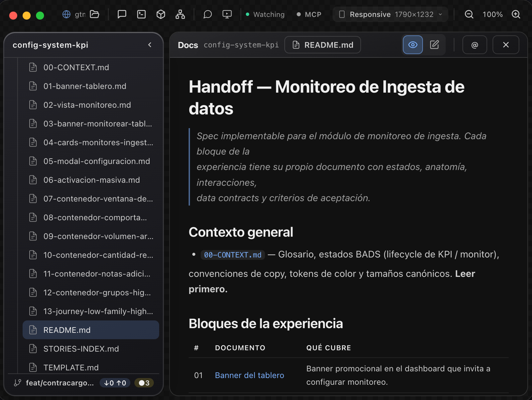Click the chat message panel icon
Image resolution: width=532 pixels, height=400 pixels.
[x=122, y=14]
